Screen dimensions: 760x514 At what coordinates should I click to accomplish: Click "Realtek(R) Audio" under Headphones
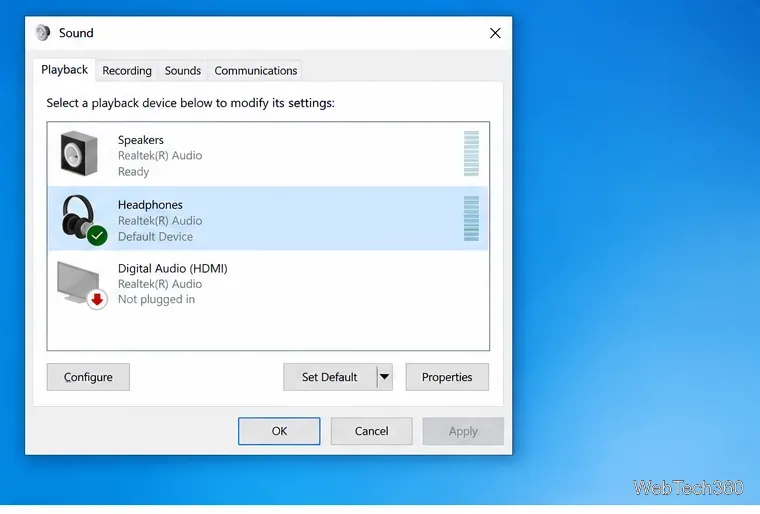[160, 221]
